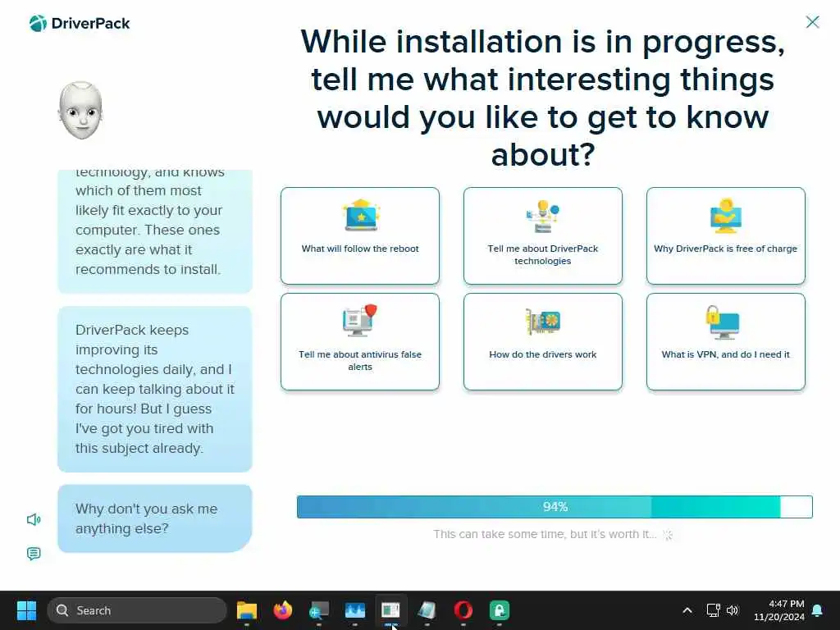The image size is (840, 630).
Task: Click the 94% installation progress bar
Action: click(x=555, y=507)
